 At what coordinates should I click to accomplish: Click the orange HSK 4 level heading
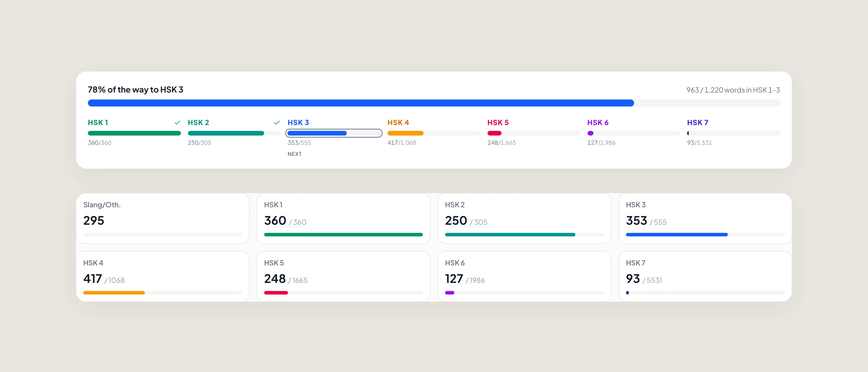click(x=398, y=123)
